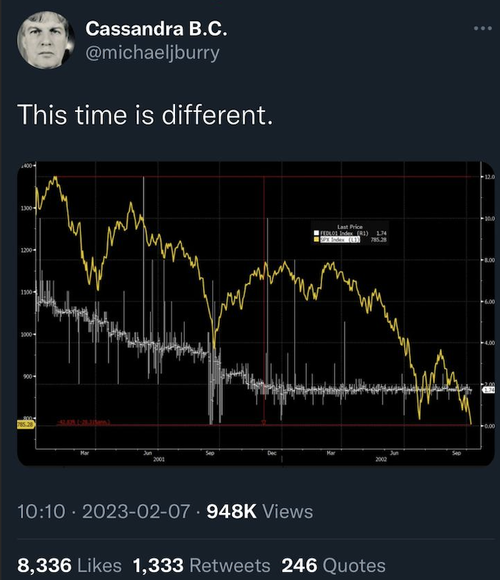Image resolution: width=500 pixels, height=580 pixels.
Task: Open the three-dot more options menu
Action: 483,28
